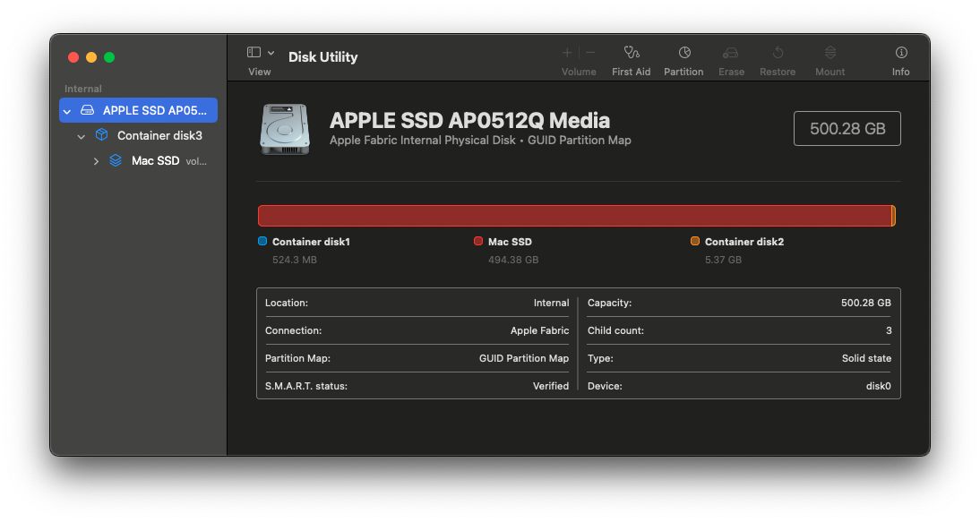The image size is (980, 522).
Task: Click the S.M.A.R.T. status Verified value
Action: click(x=551, y=386)
